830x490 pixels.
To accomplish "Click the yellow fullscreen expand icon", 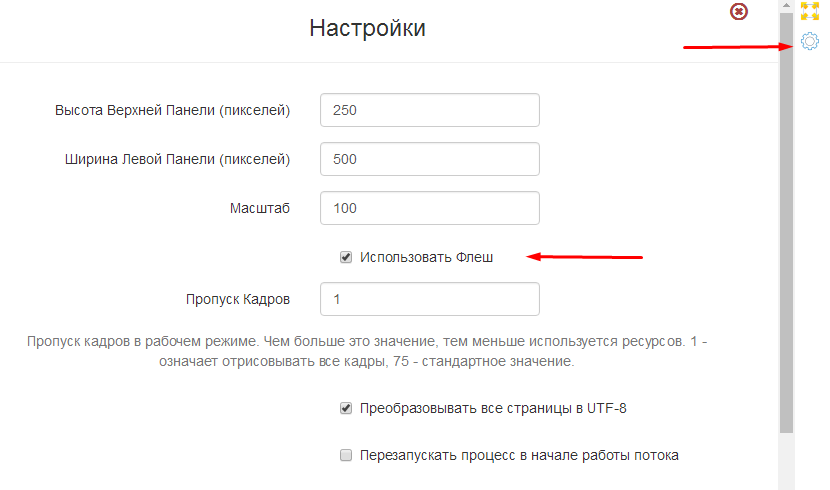I will click(810, 11).
